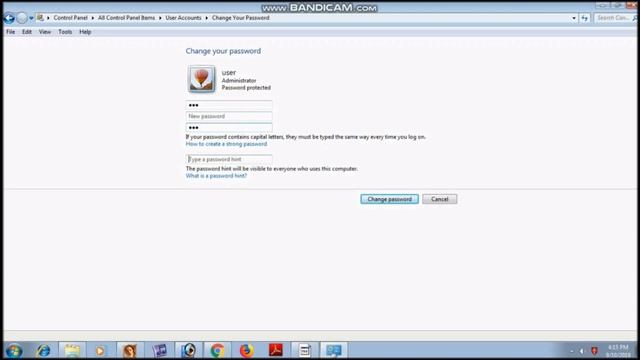Viewport: 640px width, 360px height.
Task: Click the current password field
Action: (229, 105)
